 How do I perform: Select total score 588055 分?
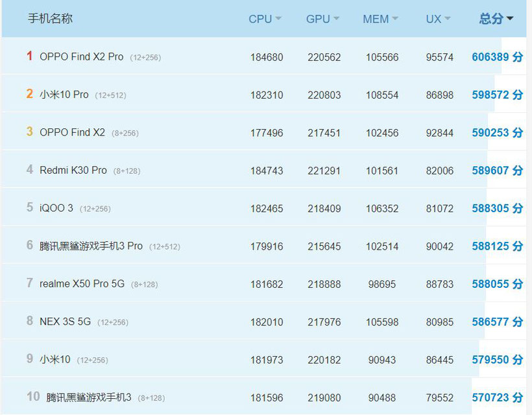coord(497,284)
